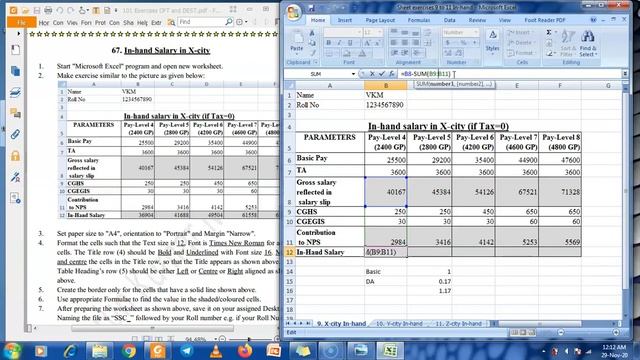
Task: Switch to the Formulas ribbon tab
Action: (x=419, y=20)
